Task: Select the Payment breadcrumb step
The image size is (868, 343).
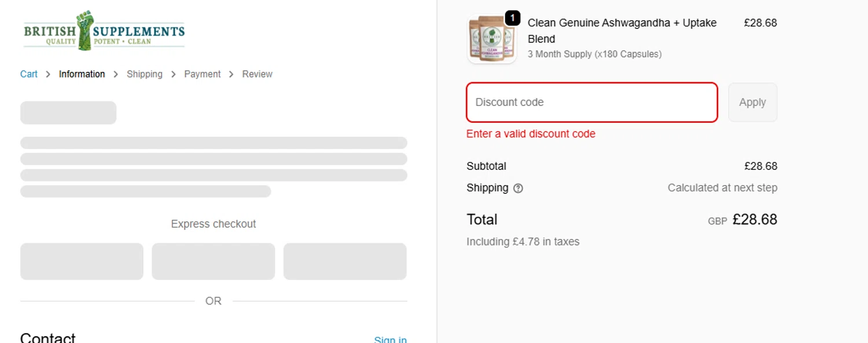Action: click(x=203, y=74)
